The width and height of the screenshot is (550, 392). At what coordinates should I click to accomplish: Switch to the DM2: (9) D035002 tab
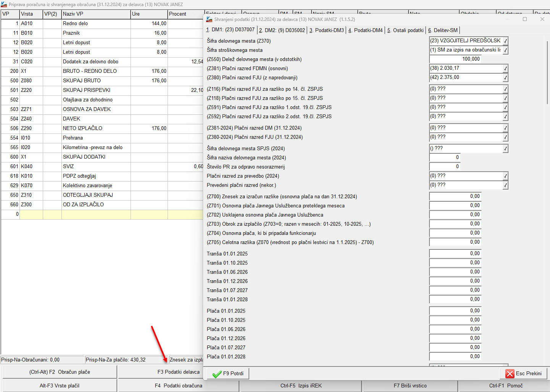tap(282, 30)
